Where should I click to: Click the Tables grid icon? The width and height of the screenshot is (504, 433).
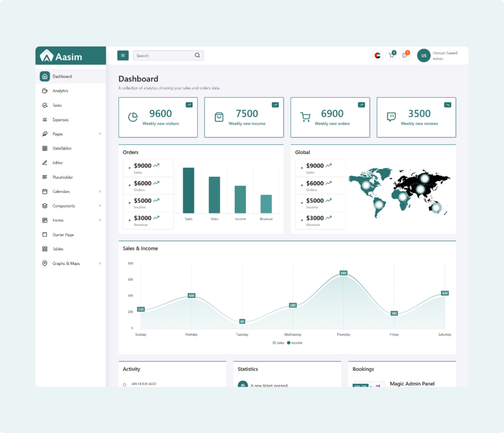coord(45,249)
